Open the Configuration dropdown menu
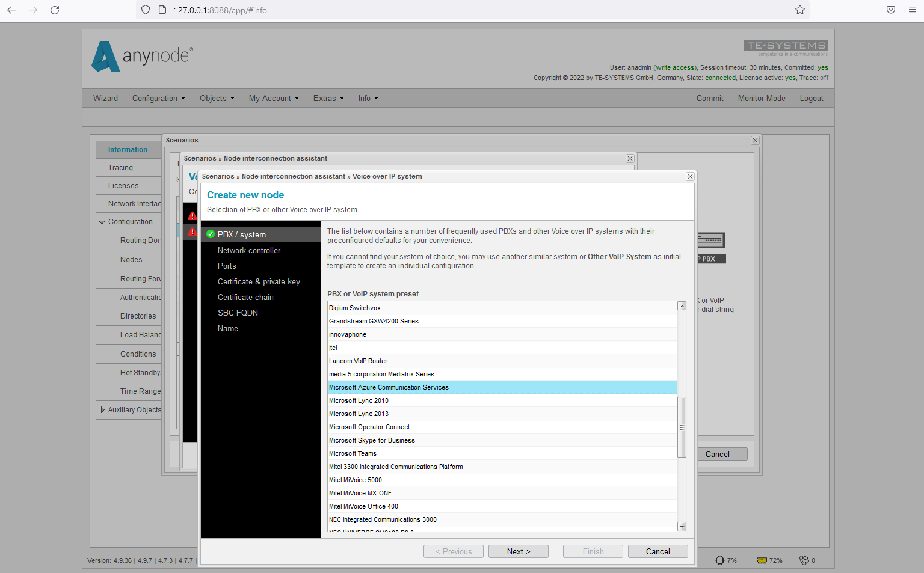 (159, 99)
